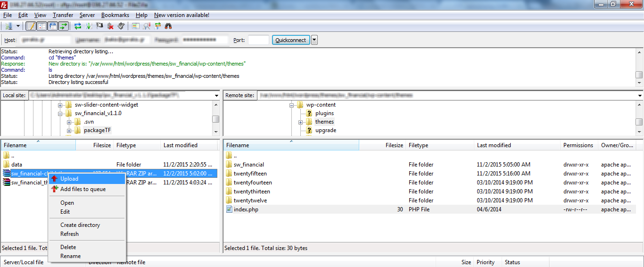Viewport: 644px width, 267px height.
Task: Click the sw_financial_th zip archive icon
Action: [x=7, y=183]
